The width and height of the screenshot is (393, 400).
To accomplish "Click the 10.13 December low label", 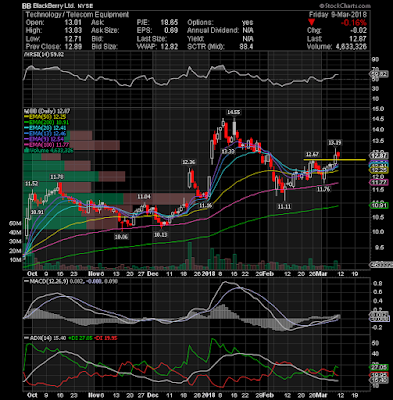I will 160,235.
